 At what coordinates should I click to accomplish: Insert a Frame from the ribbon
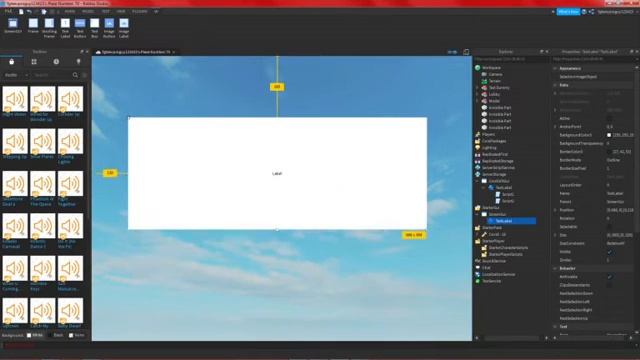click(x=33, y=26)
